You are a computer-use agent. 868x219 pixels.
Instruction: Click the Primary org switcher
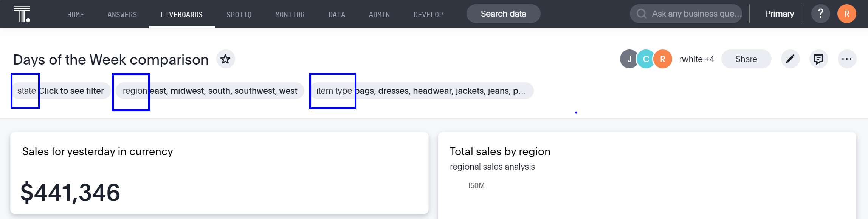click(x=780, y=14)
